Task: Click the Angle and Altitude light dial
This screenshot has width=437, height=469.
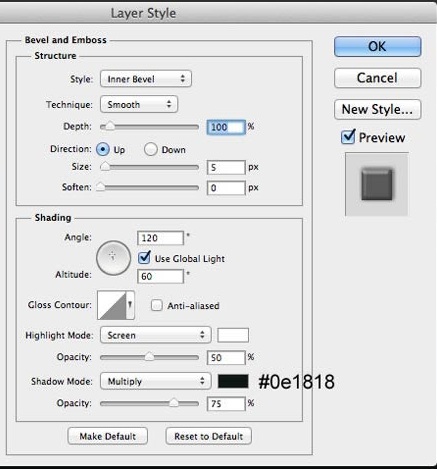Action: point(113,258)
